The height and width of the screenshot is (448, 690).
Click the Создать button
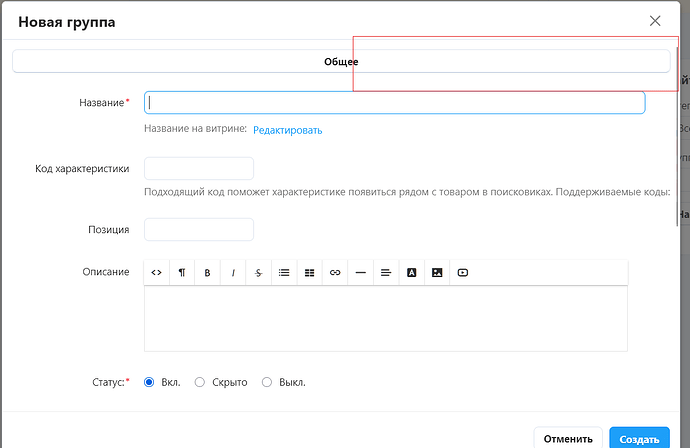pos(639,438)
